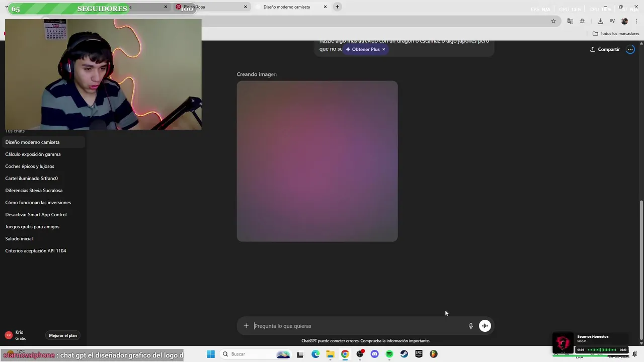
Task: Open the media controls toolbar icon
Action: (x=612, y=21)
